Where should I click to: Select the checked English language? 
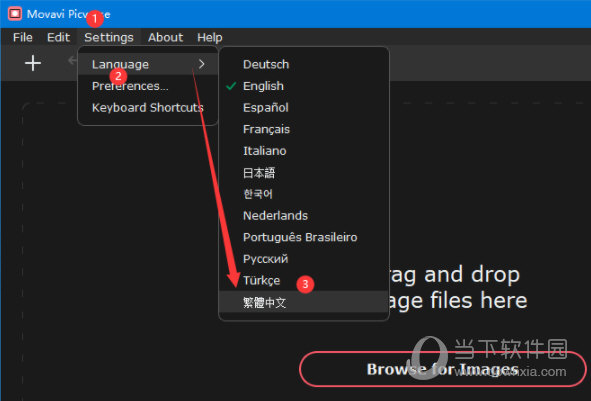(x=304, y=86)
